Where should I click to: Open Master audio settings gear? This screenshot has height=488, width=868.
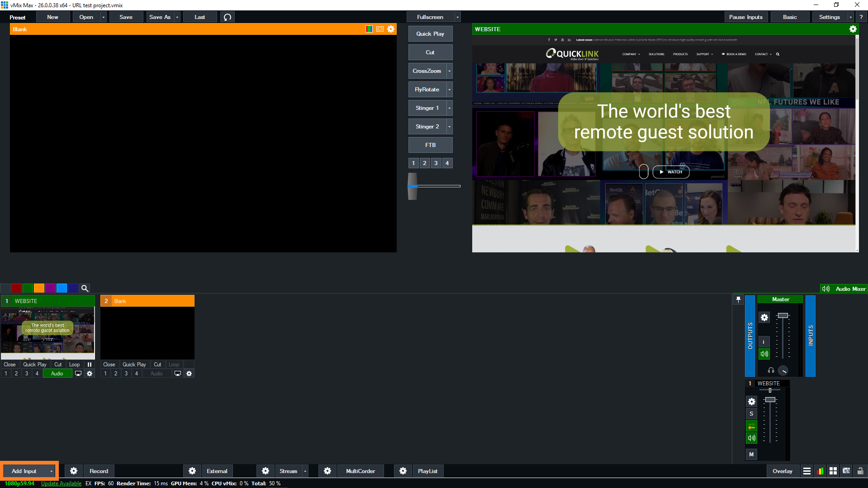point(764,317)
